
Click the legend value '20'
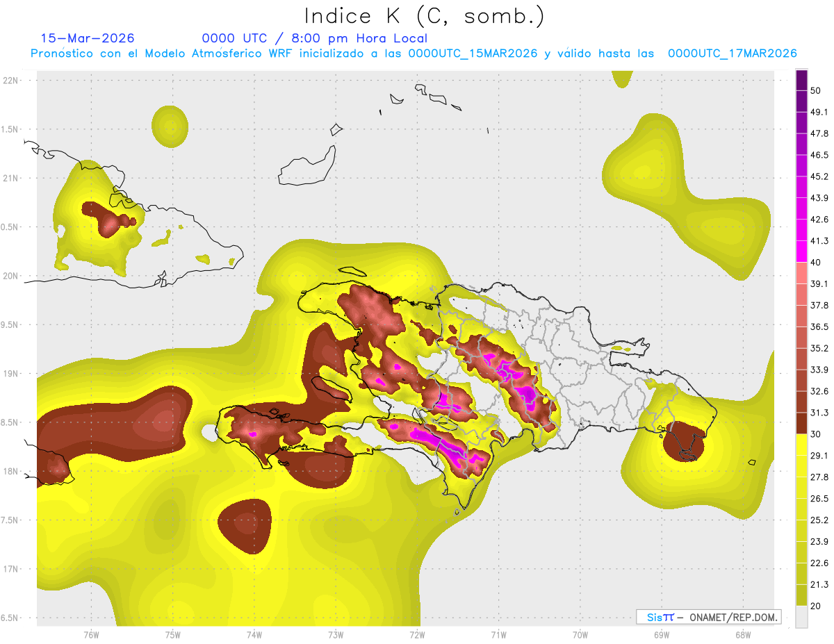817,606
